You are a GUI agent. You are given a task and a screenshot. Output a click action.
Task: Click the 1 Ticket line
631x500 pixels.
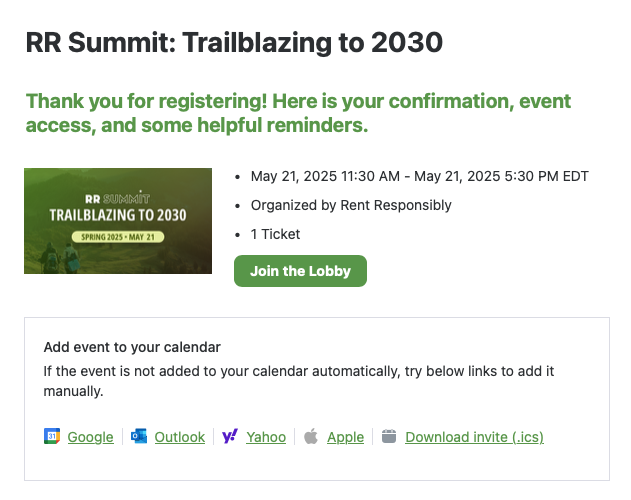tap(275, 234)
